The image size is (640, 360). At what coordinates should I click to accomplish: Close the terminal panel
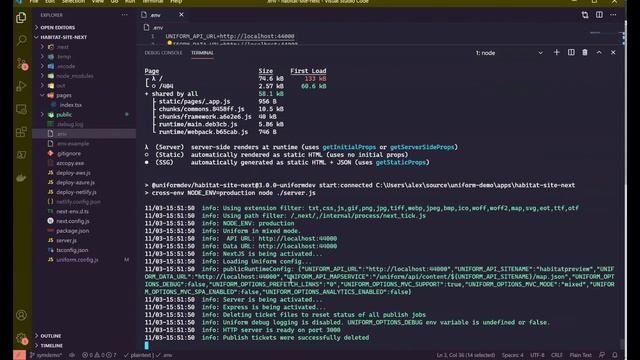pyautogui.click(x=613, y=53)
